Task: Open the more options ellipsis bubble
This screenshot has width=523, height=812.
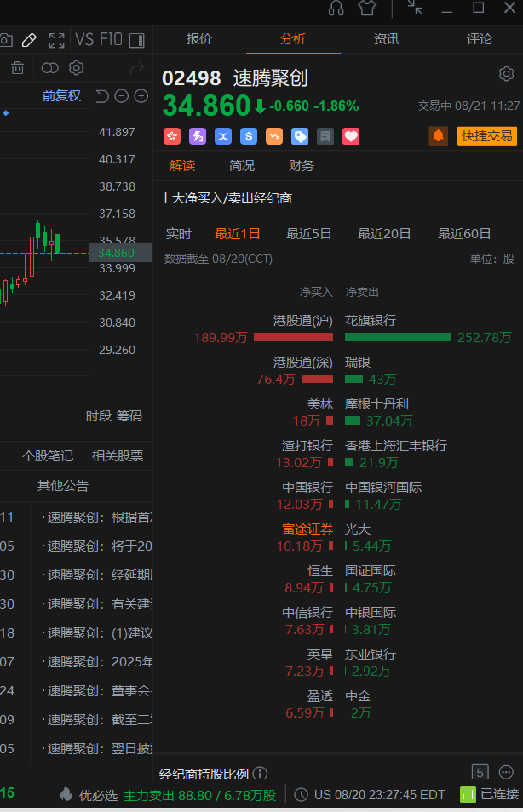Action: 506,773
